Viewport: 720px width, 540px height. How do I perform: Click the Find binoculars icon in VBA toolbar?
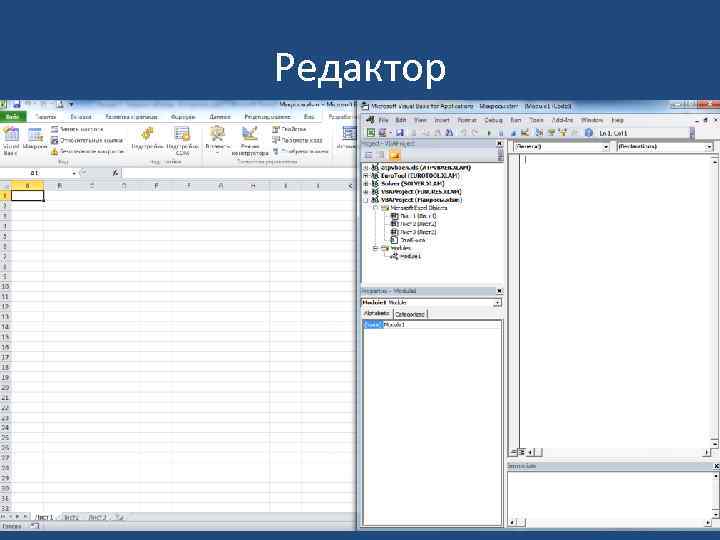pos(450,133)
